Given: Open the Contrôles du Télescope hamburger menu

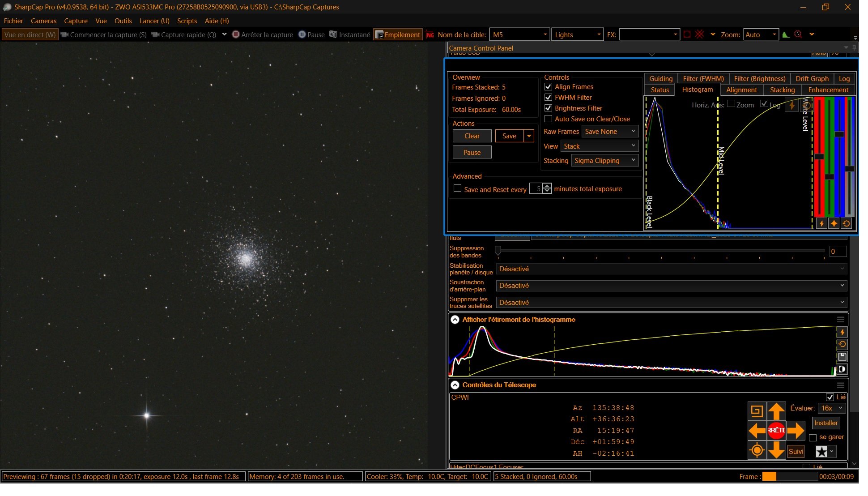Looking at the screenshot, I should (x=841, y=385).
